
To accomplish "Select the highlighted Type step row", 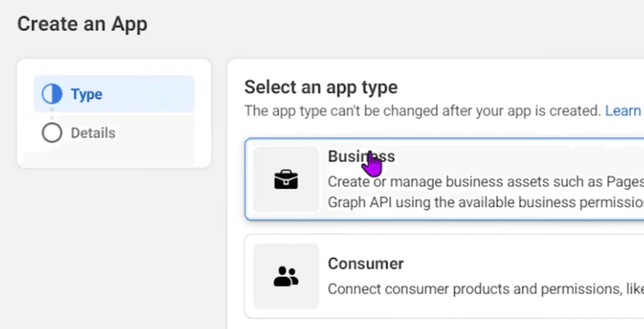I will 114,94.
